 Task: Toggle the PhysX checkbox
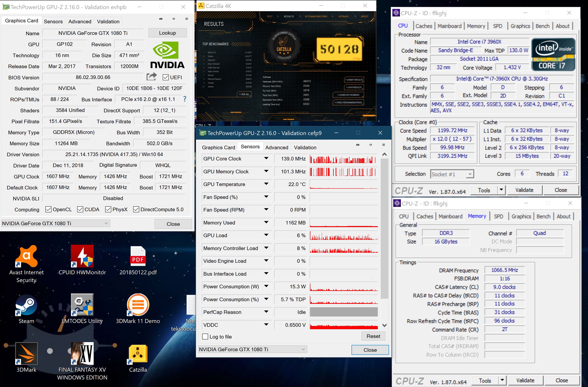pyautogui.click(x=108, y=209)
